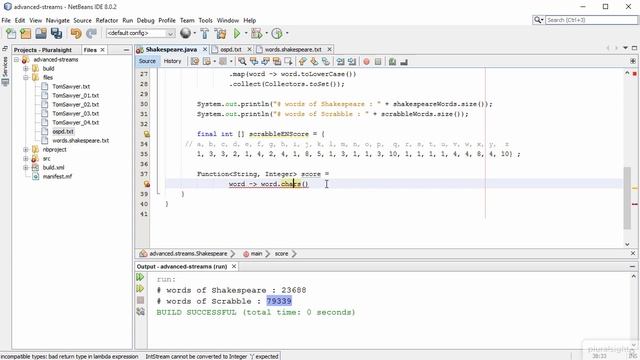Click the Last Edit icon in editor toolbar

(195, 62)
